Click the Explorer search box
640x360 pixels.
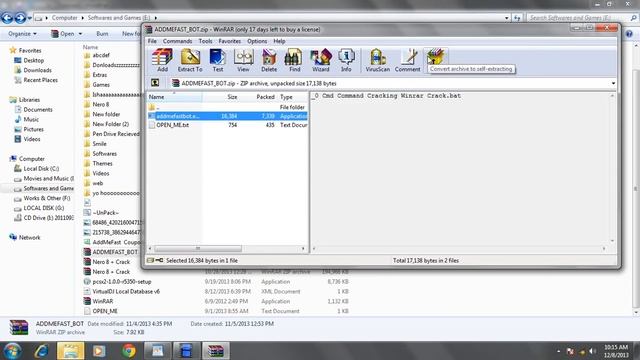click(x=582, y=18)
